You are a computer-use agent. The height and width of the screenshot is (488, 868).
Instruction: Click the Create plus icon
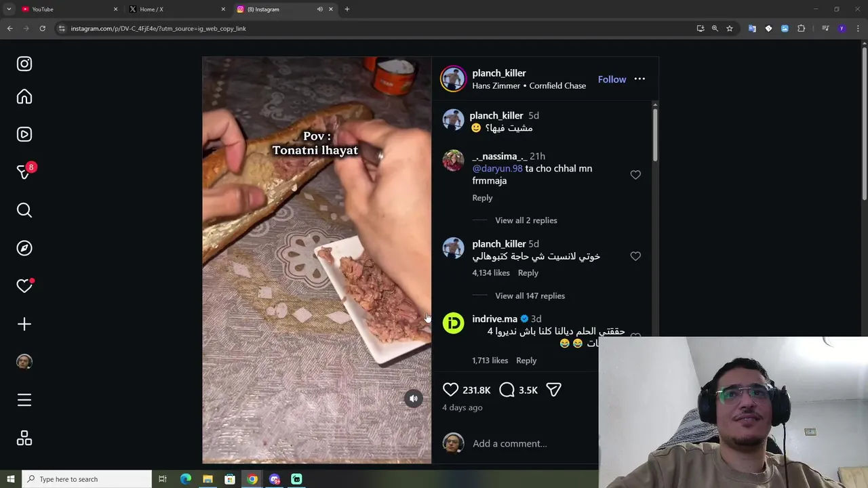[x=24, y=324]
